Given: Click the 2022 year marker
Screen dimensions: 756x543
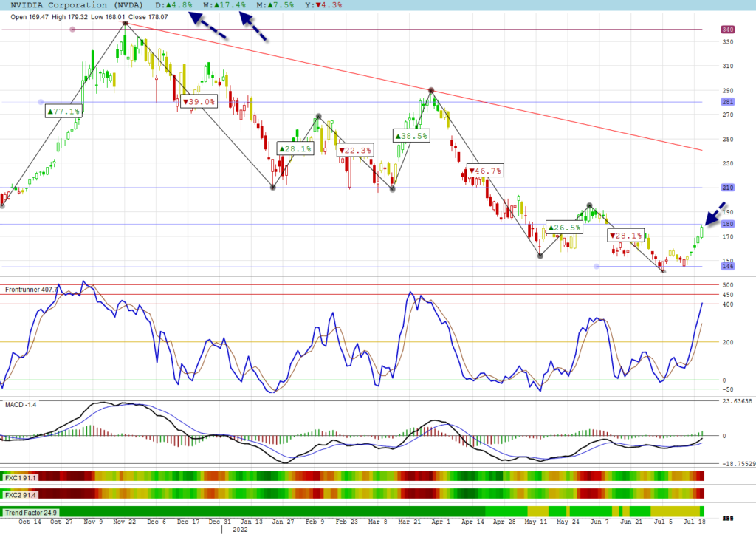Looking at the screenshot, I should pyautogui.click(x=240, y=530).
